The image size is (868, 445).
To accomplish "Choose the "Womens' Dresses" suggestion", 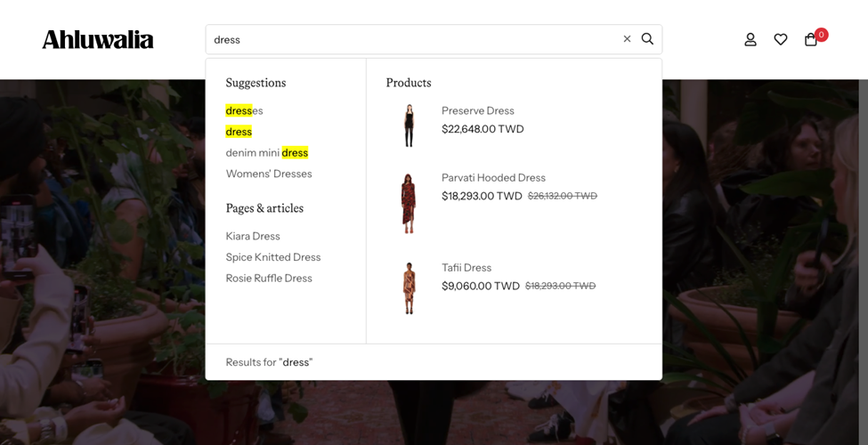I will [x=269, y=174].
